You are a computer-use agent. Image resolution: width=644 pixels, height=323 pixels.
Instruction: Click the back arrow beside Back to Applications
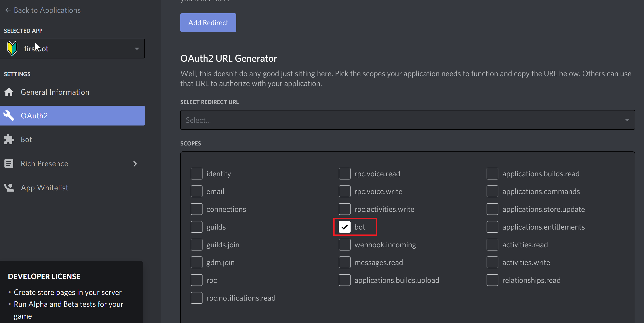(7, 10)
